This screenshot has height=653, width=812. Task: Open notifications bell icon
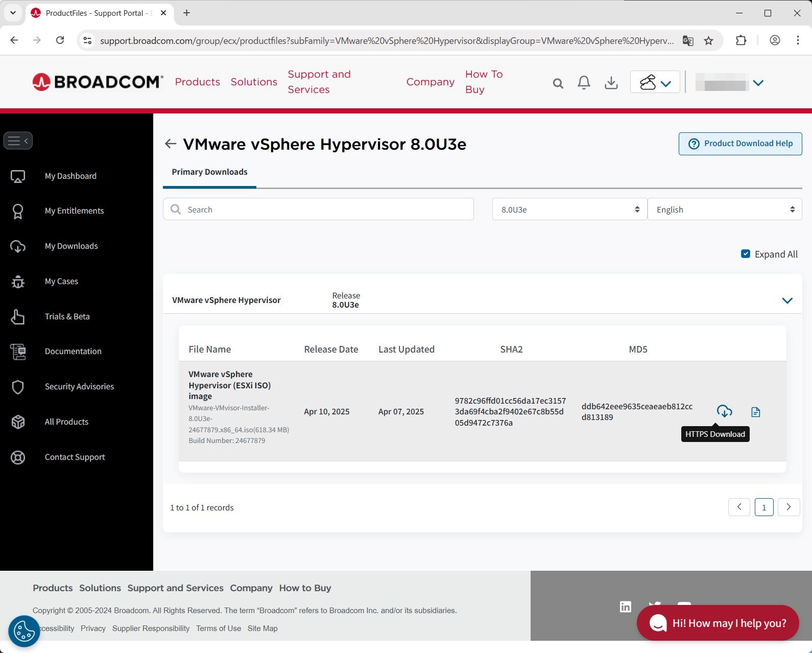click(584, 82)
